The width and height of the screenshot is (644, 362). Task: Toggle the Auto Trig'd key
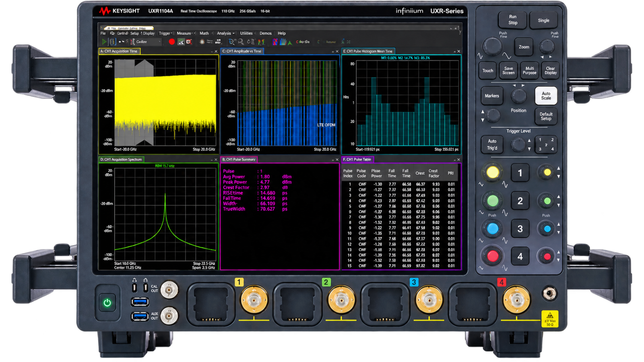(x=492, y=145)
